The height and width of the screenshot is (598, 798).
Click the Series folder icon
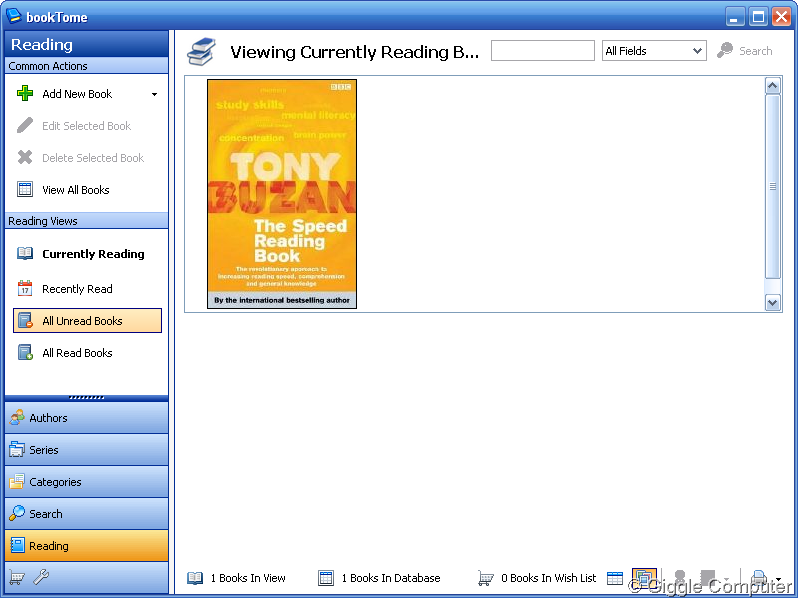click(17, 449)
